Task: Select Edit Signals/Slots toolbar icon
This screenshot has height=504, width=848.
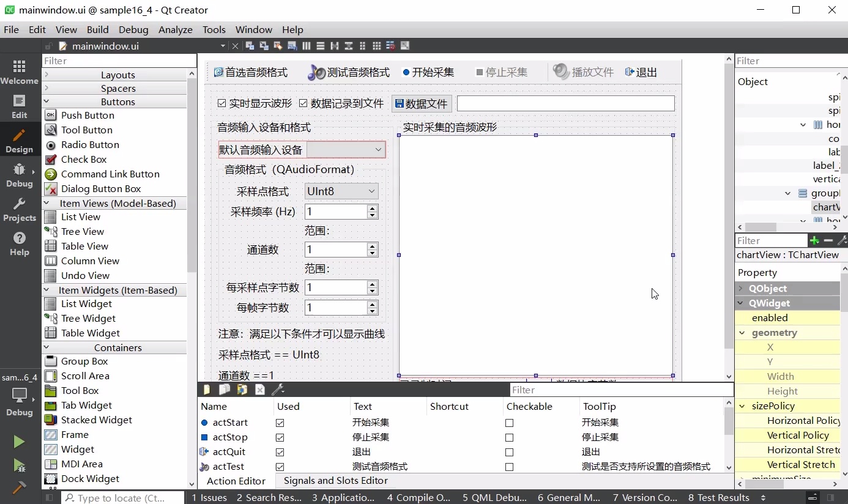Action: tap(264, 46)
